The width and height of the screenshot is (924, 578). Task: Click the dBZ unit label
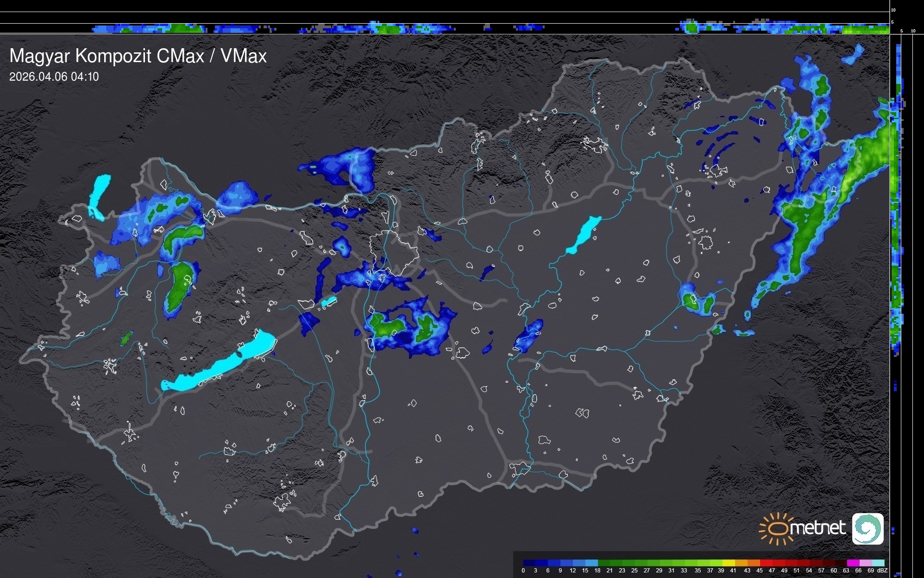point(882,571)
